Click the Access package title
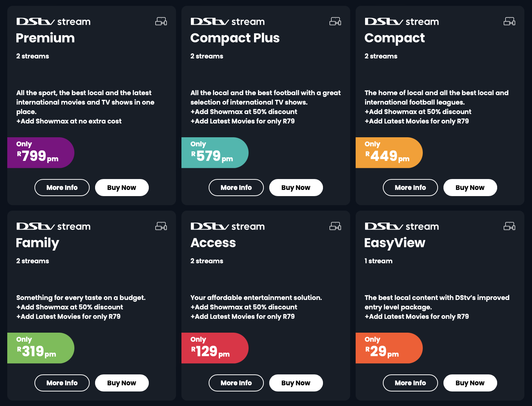 coord(213,243)
